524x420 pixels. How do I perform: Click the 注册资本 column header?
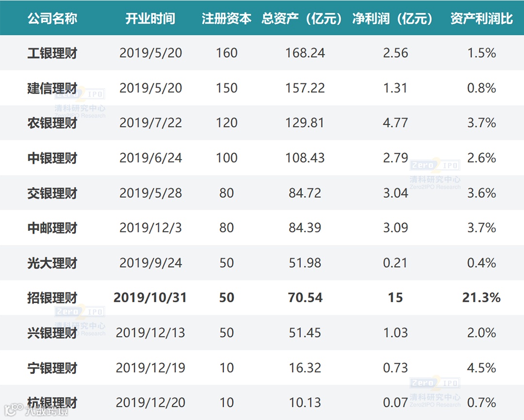pyautogui.click(x=227, y=19)
